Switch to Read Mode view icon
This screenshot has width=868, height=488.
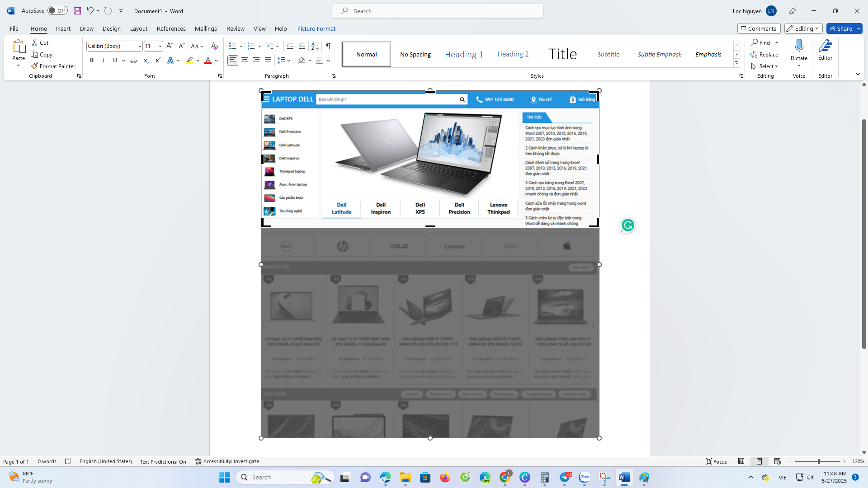point(741,461)
